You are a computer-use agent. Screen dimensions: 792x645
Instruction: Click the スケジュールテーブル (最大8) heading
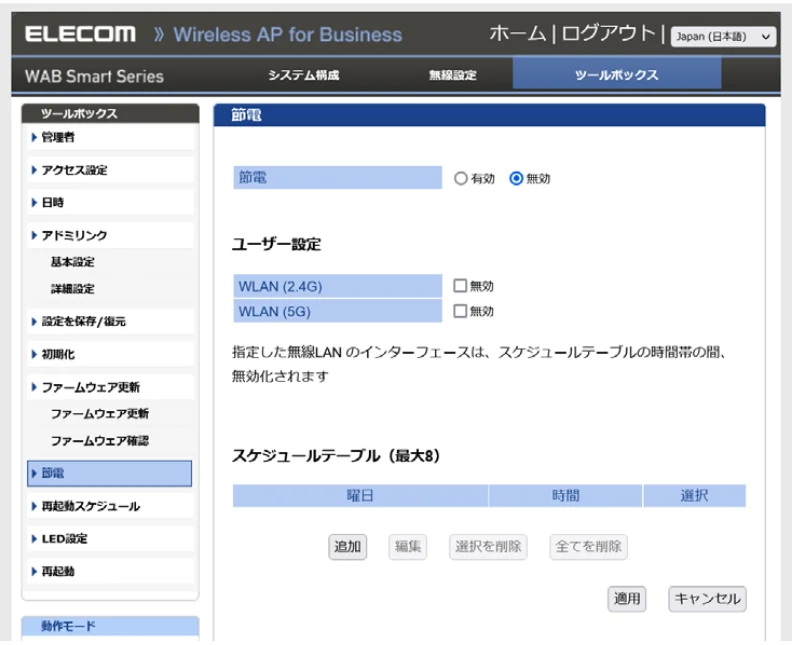pos(336,456)
